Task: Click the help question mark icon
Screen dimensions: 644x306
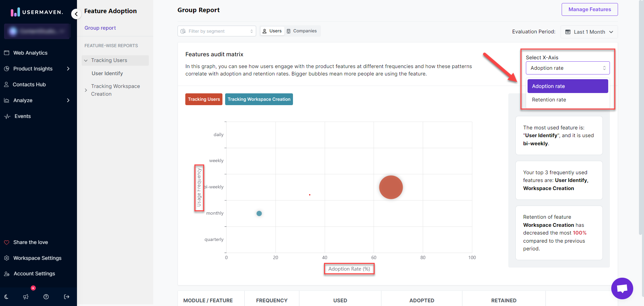Action: click(46, 297)
